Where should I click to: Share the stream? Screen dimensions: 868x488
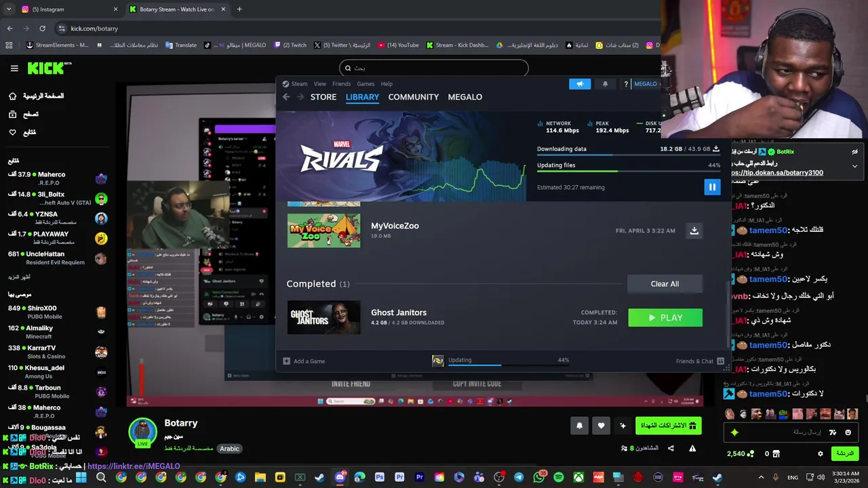click(671, 448)
